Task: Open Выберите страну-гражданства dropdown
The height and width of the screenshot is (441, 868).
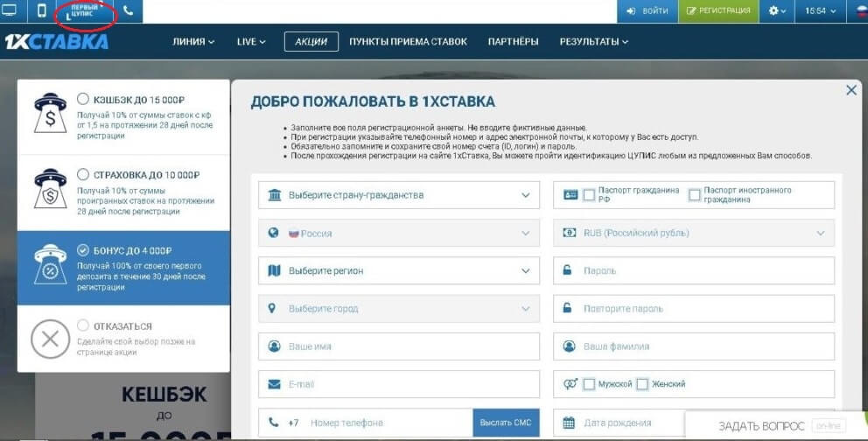Action: coord(399,195)
